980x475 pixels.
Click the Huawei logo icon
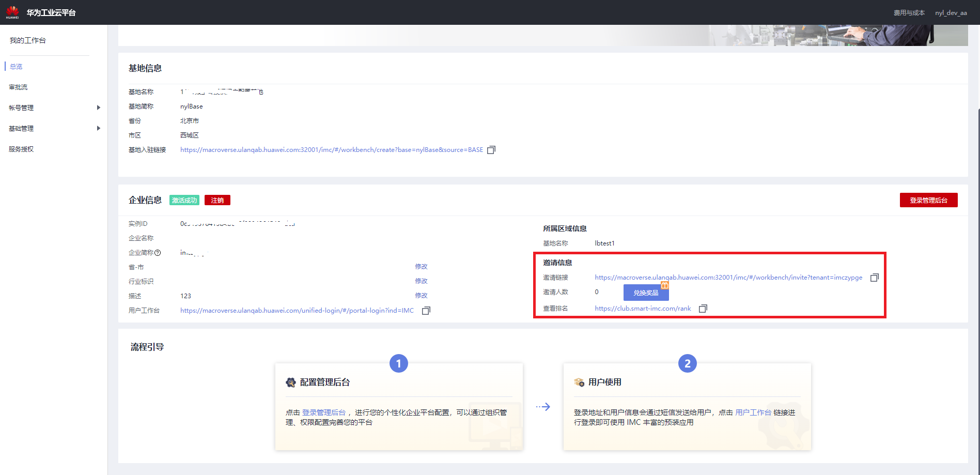12,12
